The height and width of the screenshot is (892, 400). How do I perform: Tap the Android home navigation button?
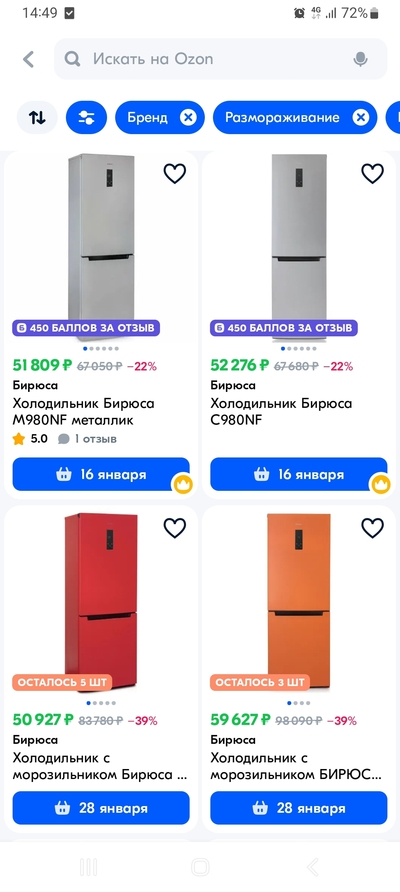(200, 867)
